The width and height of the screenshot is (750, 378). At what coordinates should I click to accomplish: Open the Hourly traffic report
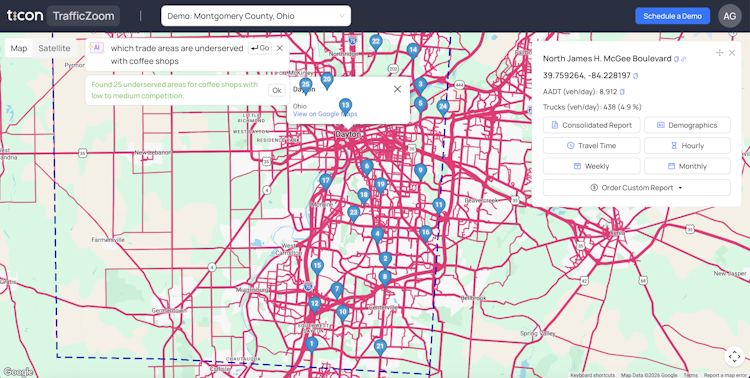[687, 145]
